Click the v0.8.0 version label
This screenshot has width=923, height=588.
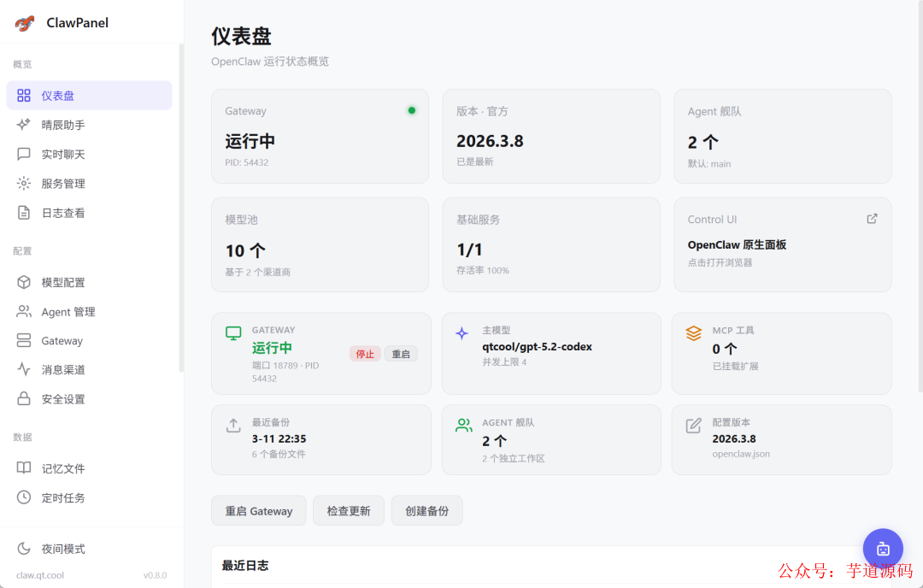point(156,575)
